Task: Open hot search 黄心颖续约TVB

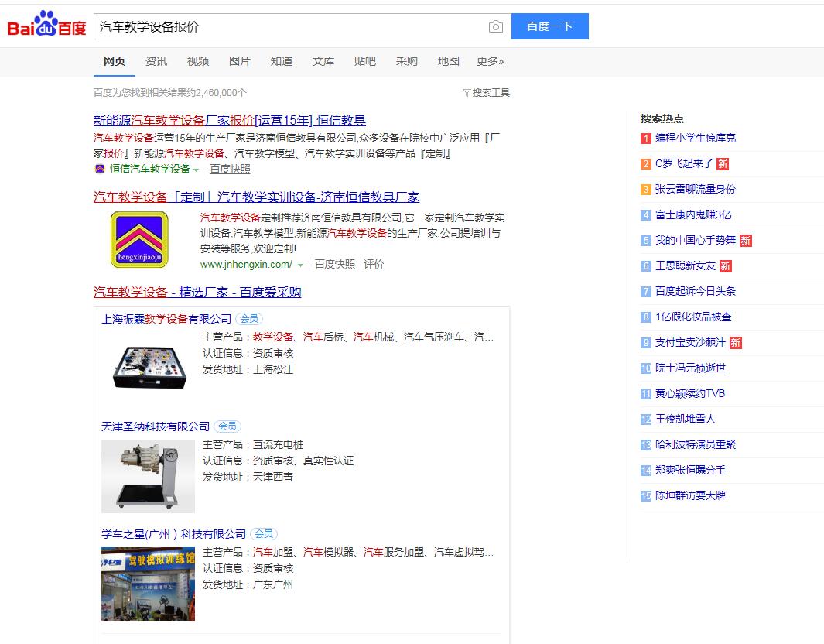Action: point(690,393)
